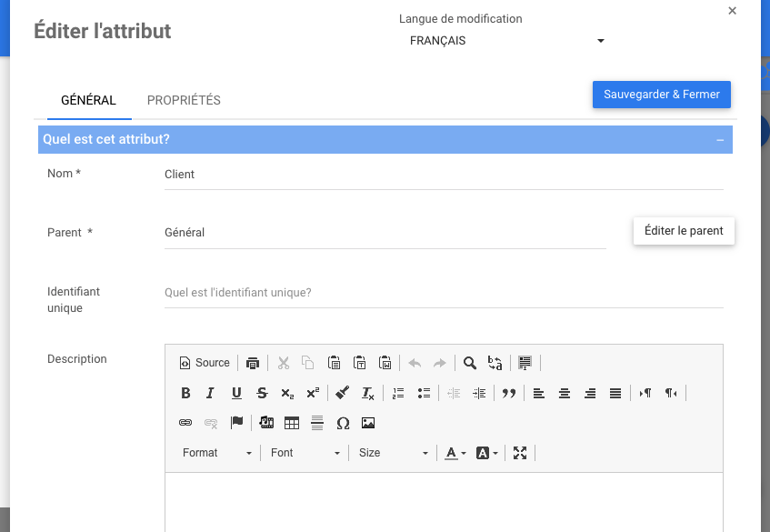
Task: Insert a numbered list
Action: point(398,393)
